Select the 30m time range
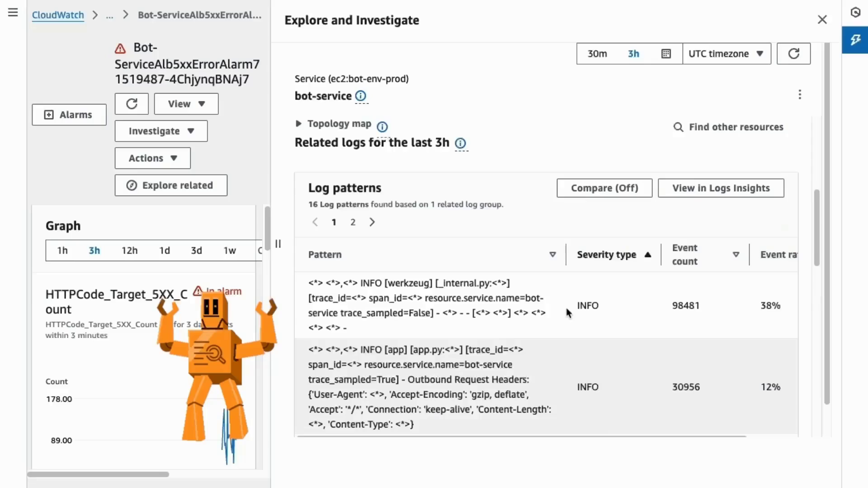 click(597, 54)
